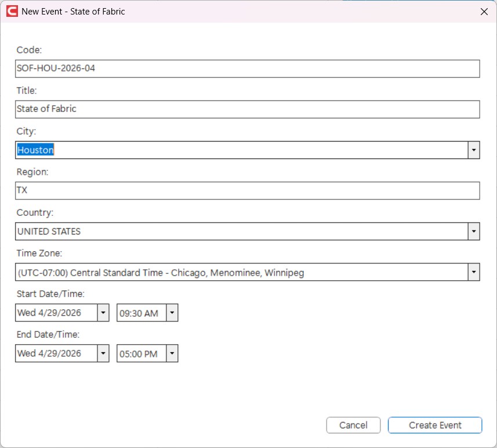Image resolution: width=497 pixels, height=448 pixels.
Task: Open the Country dropdown arrow
Action: point(474,232)
